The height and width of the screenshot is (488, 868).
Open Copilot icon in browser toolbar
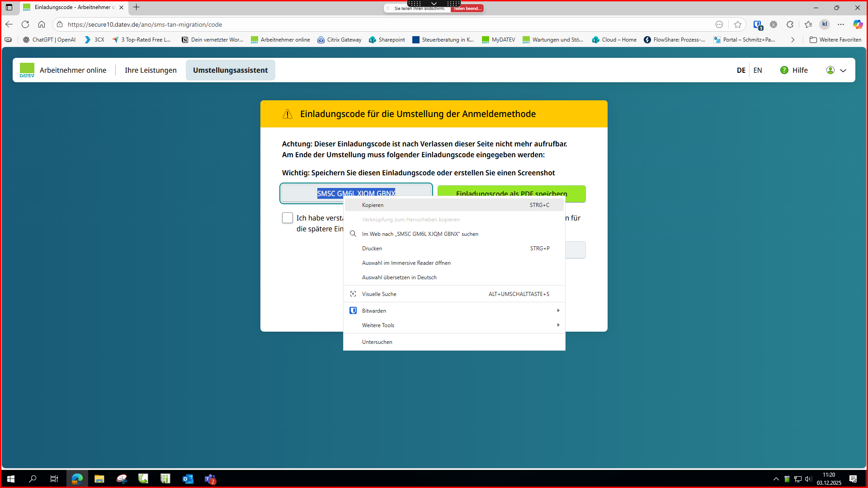857,24
